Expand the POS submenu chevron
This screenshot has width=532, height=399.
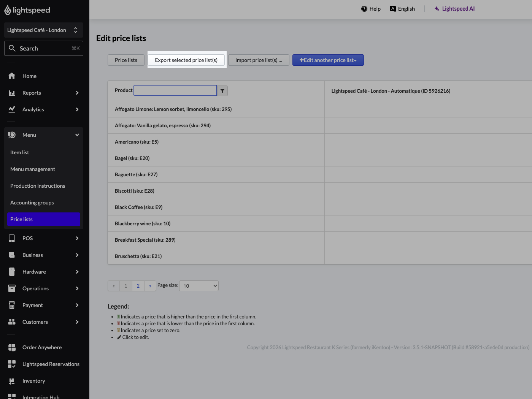tap(77, 238)
